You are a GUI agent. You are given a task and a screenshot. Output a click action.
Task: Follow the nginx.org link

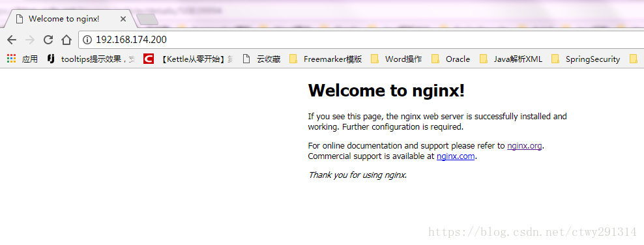[x=525, y=146]
